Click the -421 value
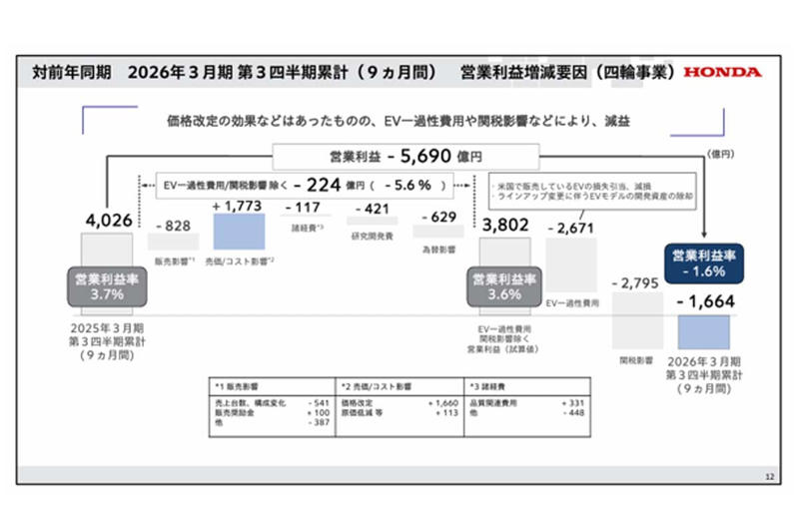Viewport: 799px width, 532px height. tap(372, 209)
